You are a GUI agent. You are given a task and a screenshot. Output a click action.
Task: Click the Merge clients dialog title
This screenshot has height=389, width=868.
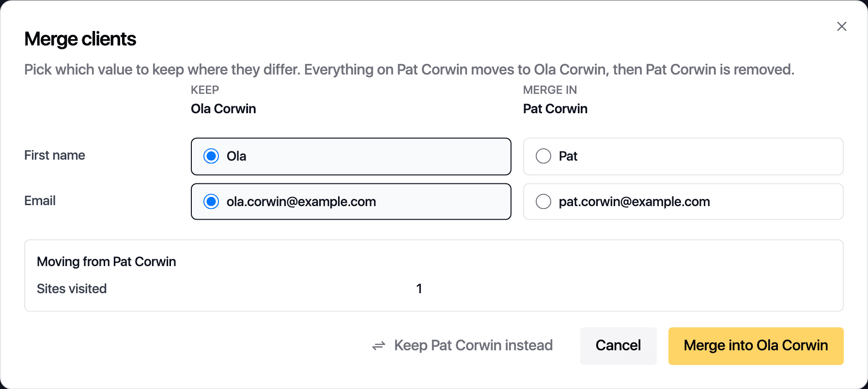(80, 39)
